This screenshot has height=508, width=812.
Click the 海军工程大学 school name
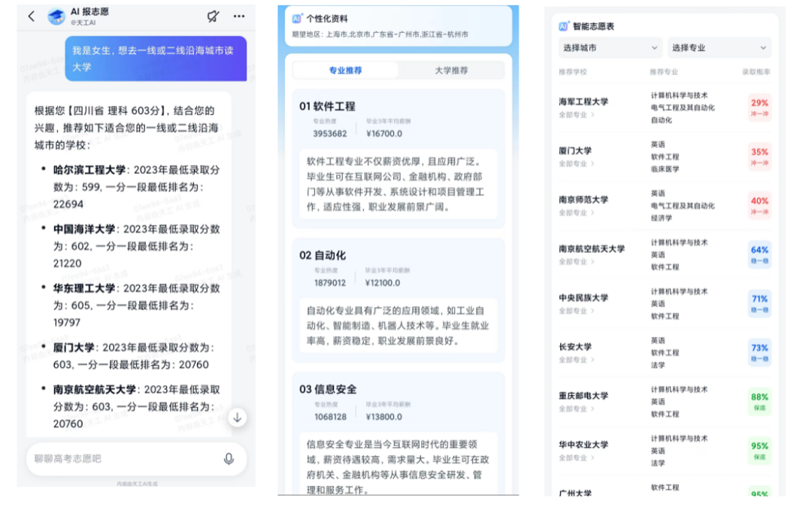click(x=583, y=102)
